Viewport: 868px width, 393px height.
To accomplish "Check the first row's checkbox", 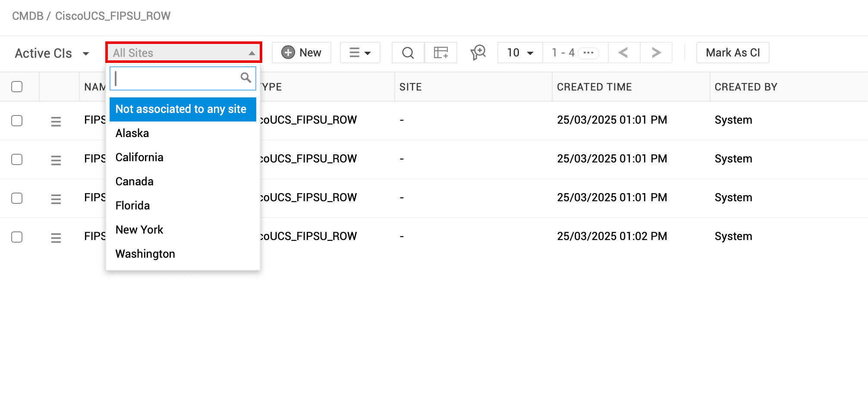I will [x=17, y=121].
